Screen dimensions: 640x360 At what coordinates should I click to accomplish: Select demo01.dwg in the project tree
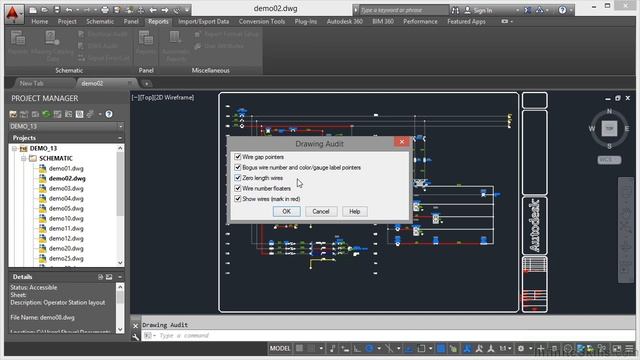tap(66, 169)
